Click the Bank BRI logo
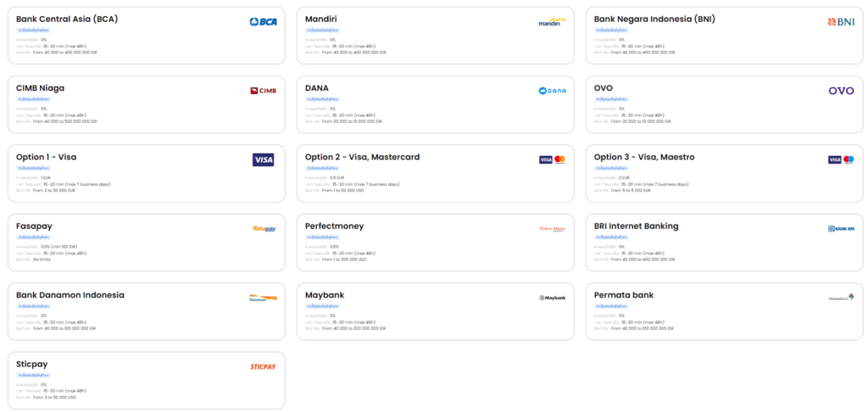The image size is (868, 412). point(841,229)
